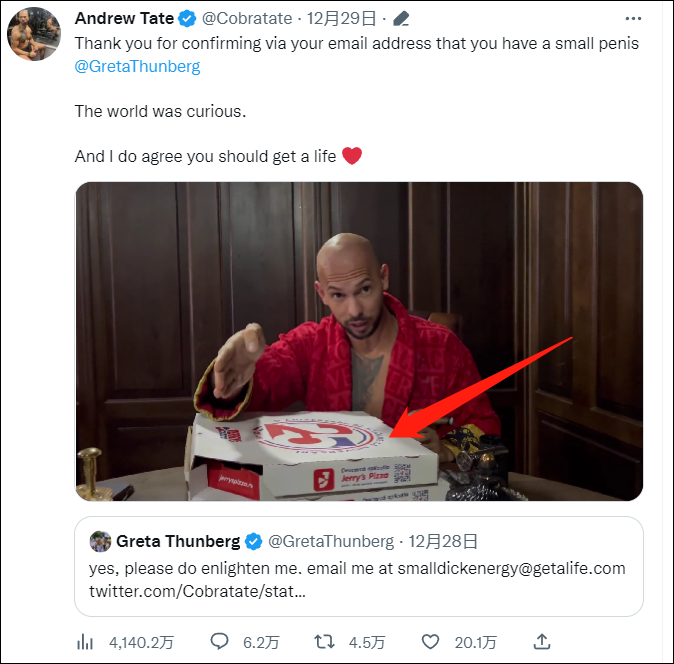Screen dimensions: 674x664
Task: Open the pizza box video thumbnail
Action: pyautogui.click(x=359, y=340)
